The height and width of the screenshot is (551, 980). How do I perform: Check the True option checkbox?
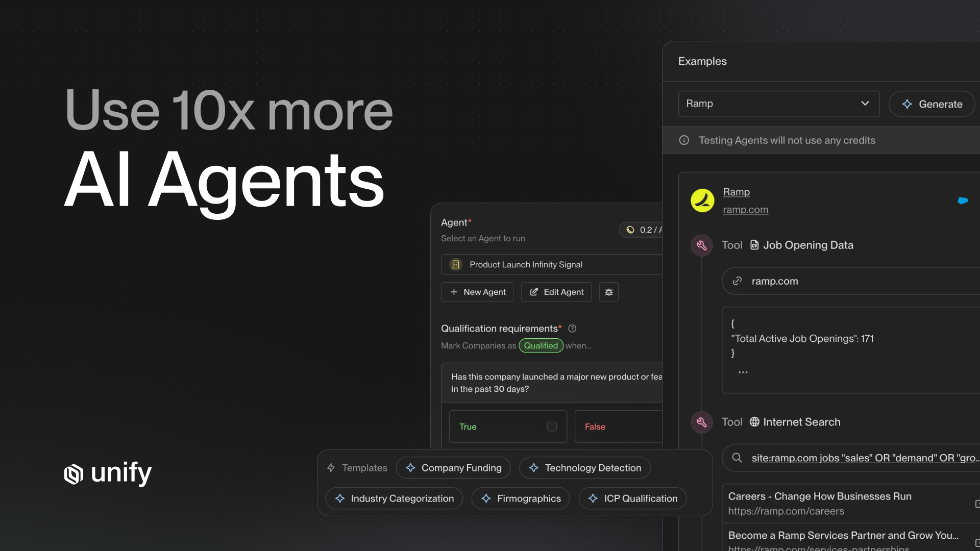point(552,427)
